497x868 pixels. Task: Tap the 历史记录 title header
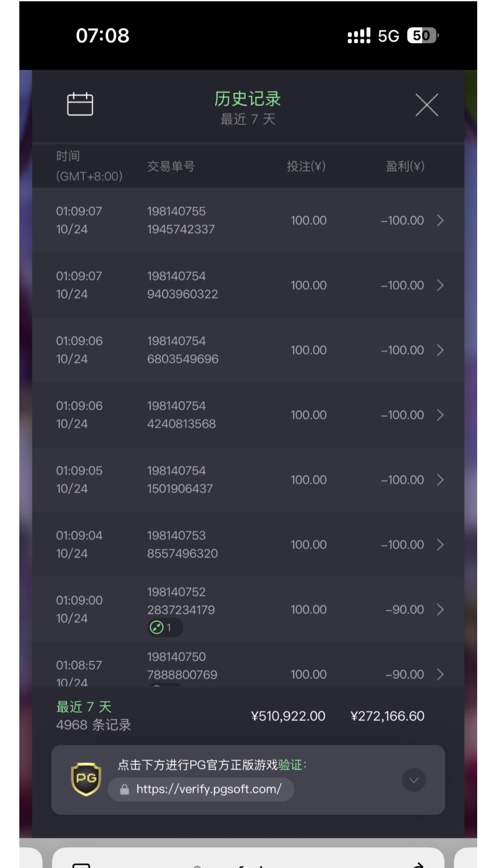pyautogui.click(x=248, y=99)
